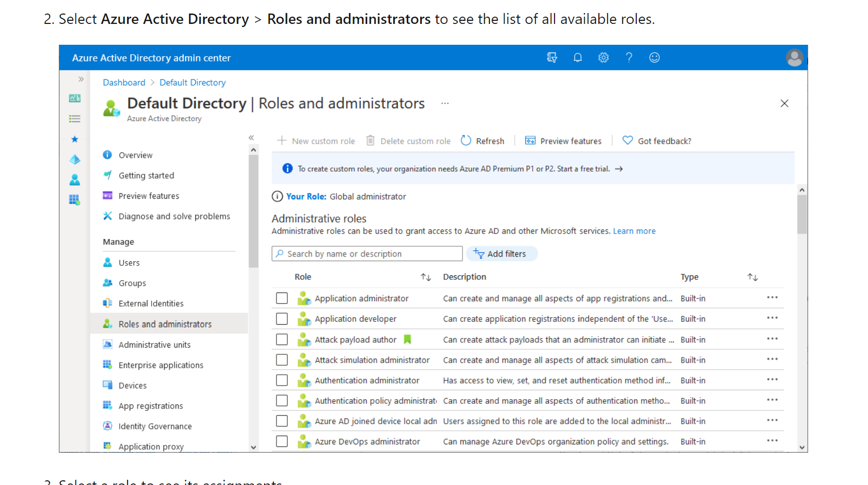Follow the Learn more link
868x485 pixels.
(x=634, y=231)
